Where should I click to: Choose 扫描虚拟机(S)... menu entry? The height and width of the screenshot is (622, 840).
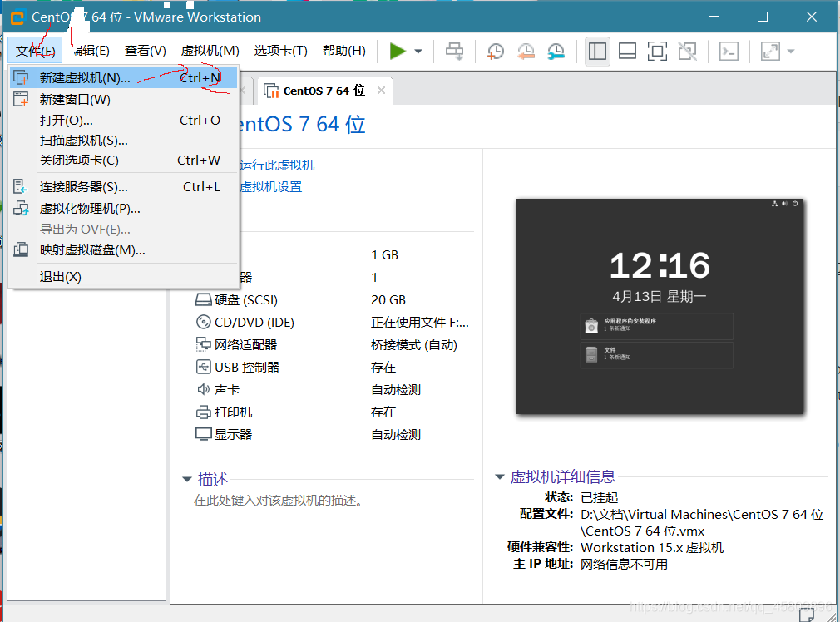coord(124,141)
